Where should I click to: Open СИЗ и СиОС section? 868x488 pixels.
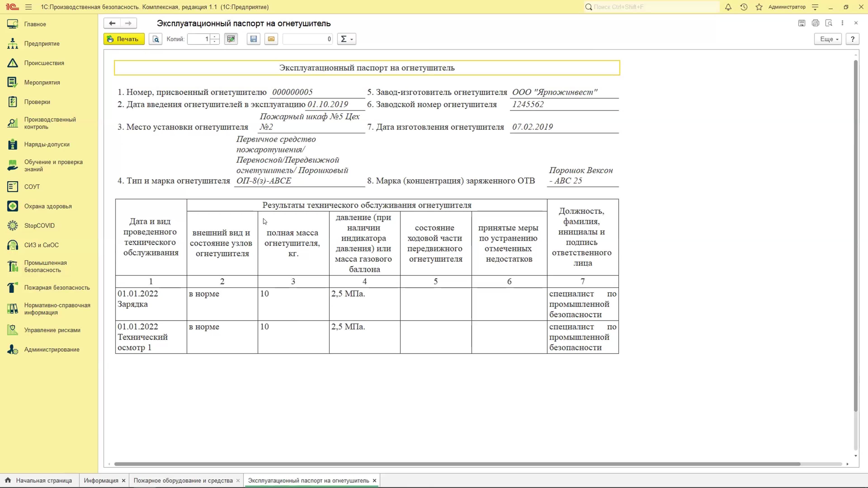pyautogui.click(x=41, y=245)
